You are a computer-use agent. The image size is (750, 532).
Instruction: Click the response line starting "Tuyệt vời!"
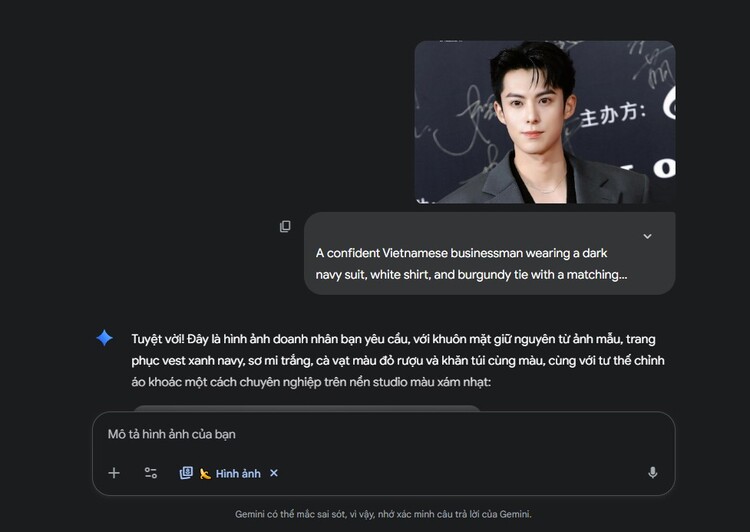(x=393, y=339)
